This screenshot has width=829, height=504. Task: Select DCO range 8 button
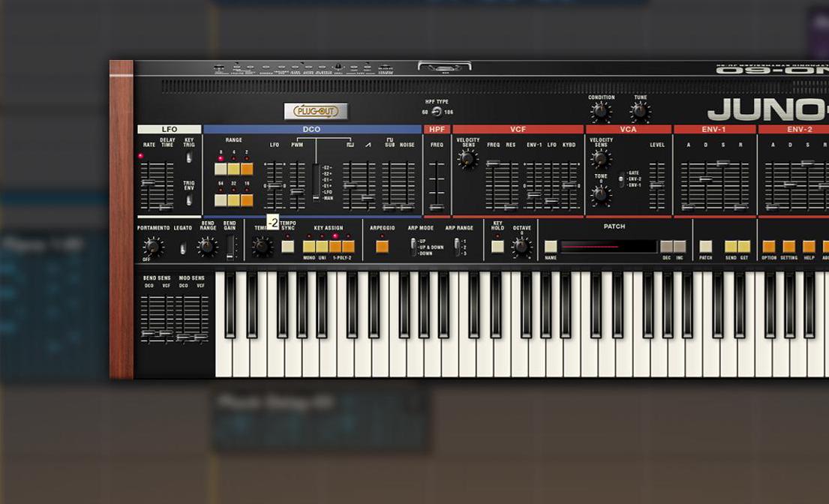coord(221,169)
